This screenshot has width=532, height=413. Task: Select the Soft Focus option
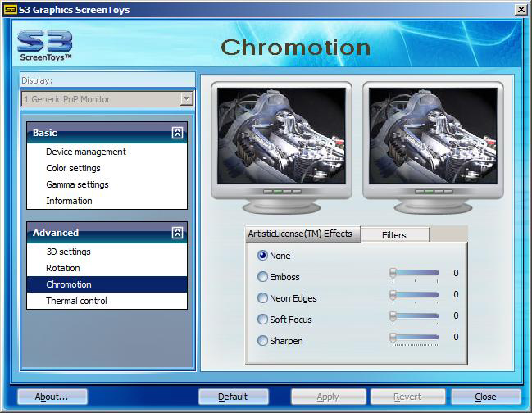pos(263,320)
